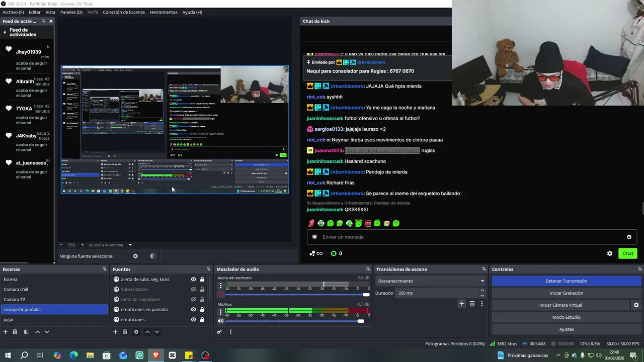
Task: Enable Modo Estudio
Action: (567, 317)
